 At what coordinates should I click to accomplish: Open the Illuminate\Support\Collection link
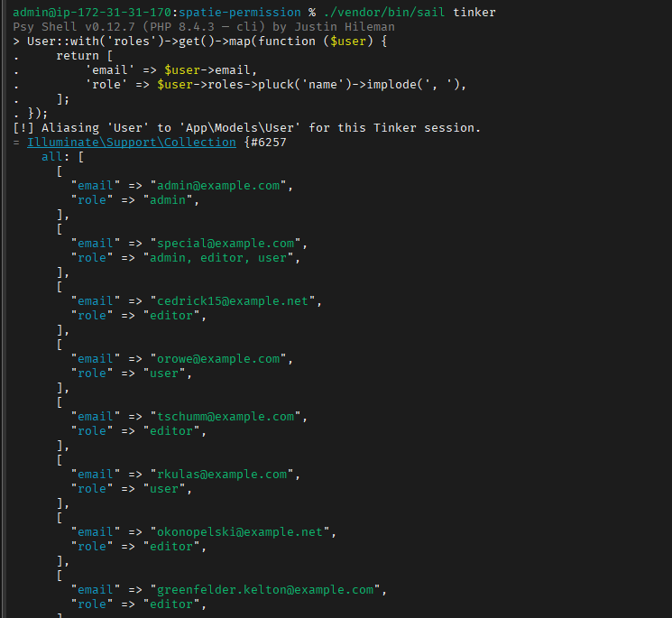[132, 143]
